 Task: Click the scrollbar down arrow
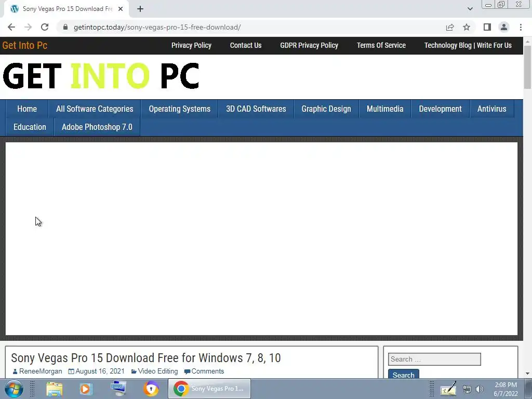pyautogui.click(x=527, y=374)
